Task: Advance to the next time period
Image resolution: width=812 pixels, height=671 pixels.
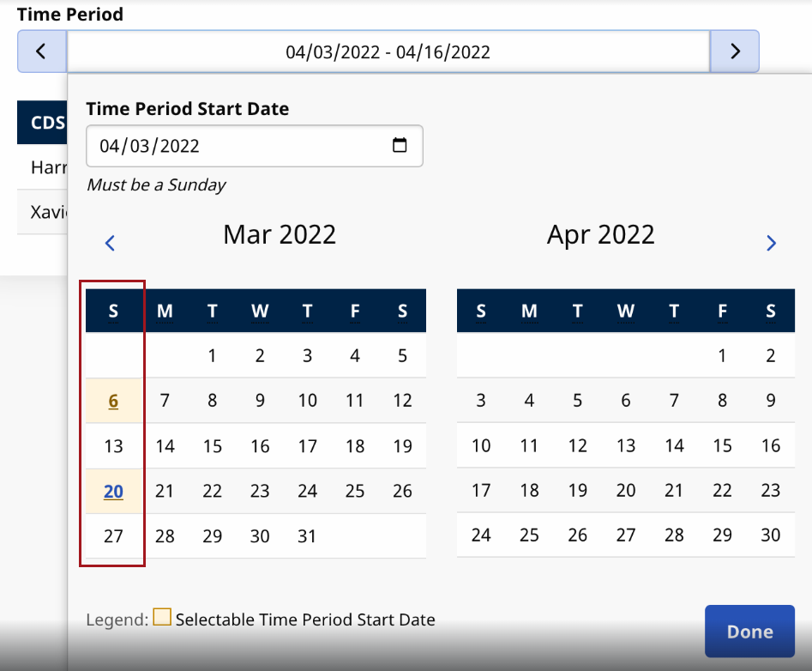Action: click(735, 51)
